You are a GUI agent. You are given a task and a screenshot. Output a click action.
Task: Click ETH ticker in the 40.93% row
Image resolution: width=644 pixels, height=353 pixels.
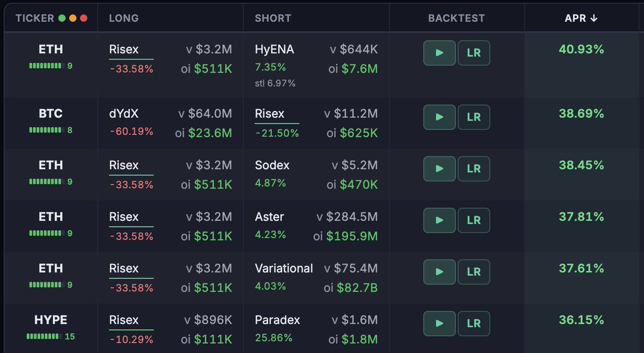tap(51, 49)
